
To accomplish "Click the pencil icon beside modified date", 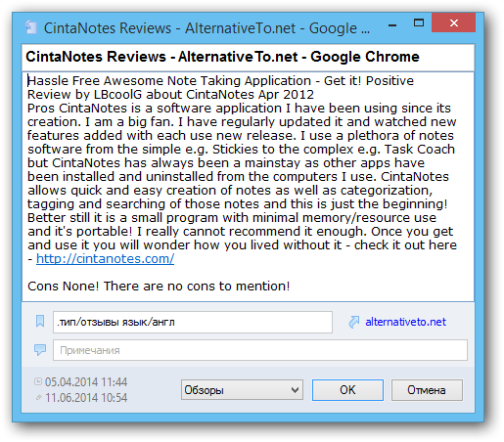I will click(x=38, y=397).
